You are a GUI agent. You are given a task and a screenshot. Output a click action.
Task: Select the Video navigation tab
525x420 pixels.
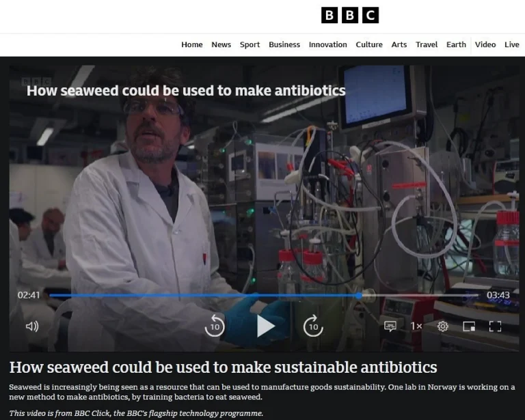485,44
